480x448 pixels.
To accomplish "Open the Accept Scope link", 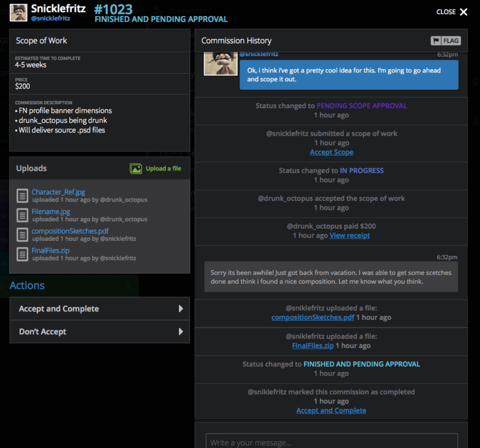I will [331, 152].
